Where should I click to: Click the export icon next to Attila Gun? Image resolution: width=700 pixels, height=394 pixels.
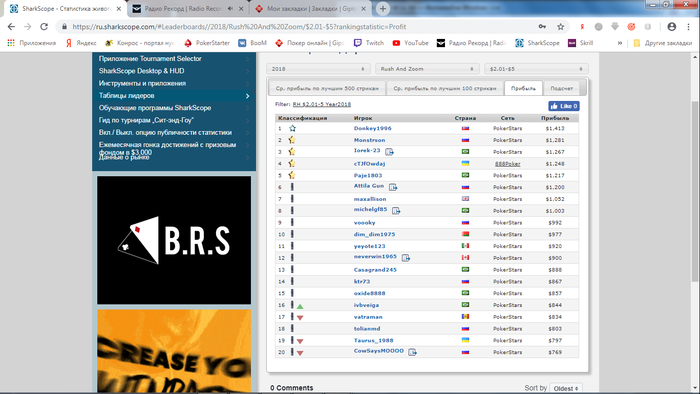393,187
